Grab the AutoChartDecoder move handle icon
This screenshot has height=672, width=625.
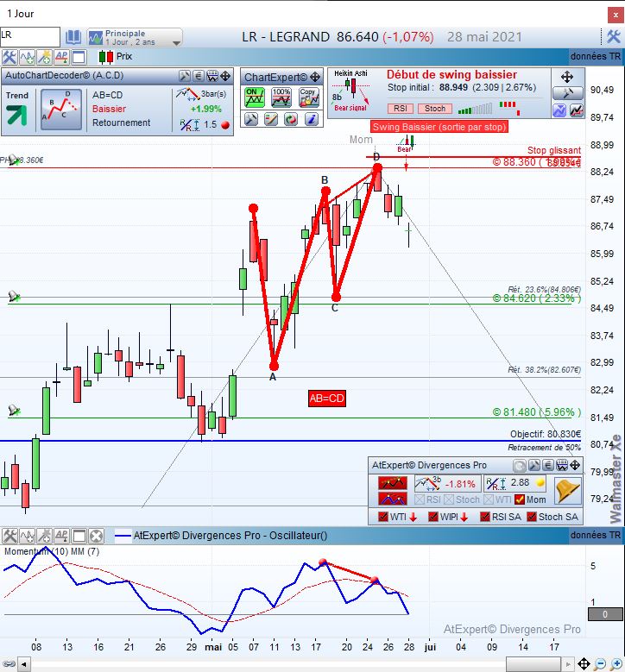click(225, 76)
